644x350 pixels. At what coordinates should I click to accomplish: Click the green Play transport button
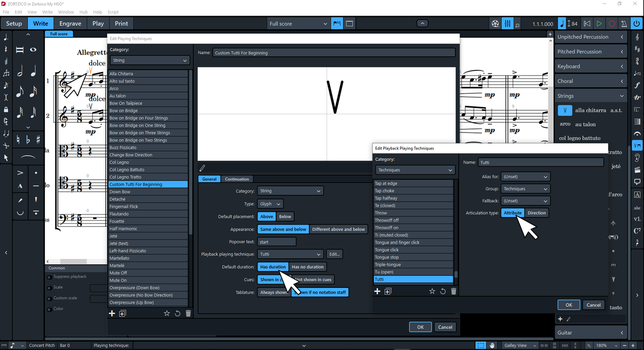599,24
